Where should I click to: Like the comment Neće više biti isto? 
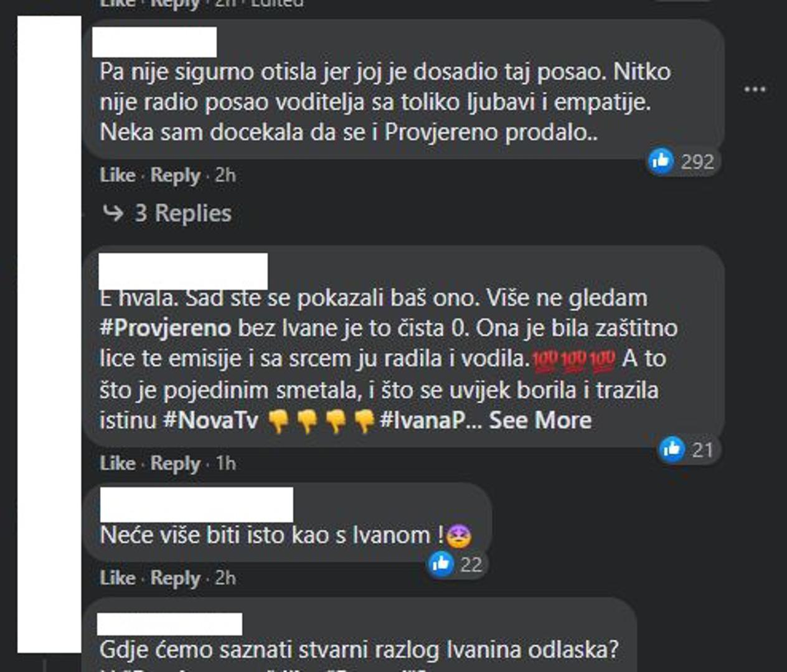pyautogui.click(x=117, y=577)
